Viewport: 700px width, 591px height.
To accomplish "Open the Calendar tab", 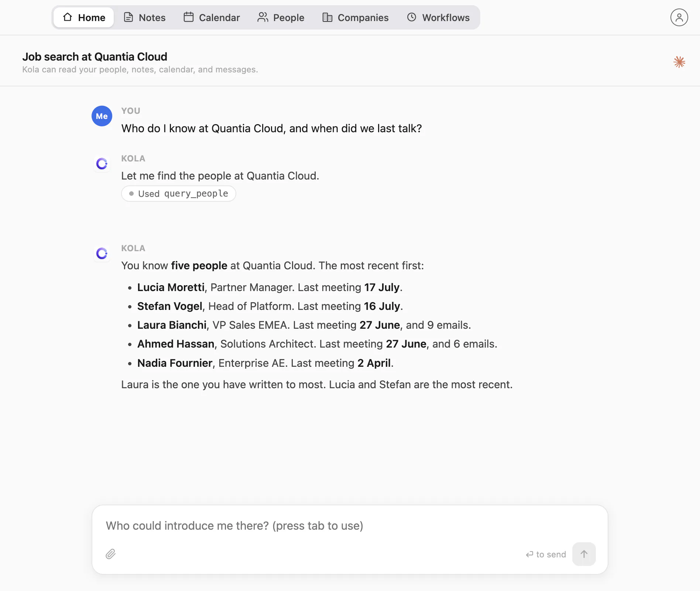I will click(x=212, y=17).
